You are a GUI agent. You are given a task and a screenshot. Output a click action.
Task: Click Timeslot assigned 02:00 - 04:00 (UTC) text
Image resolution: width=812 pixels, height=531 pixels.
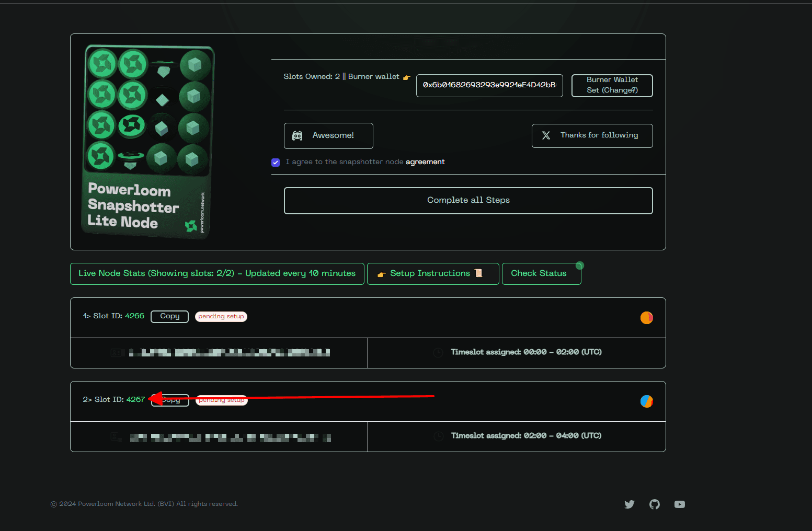click(526, 436)
